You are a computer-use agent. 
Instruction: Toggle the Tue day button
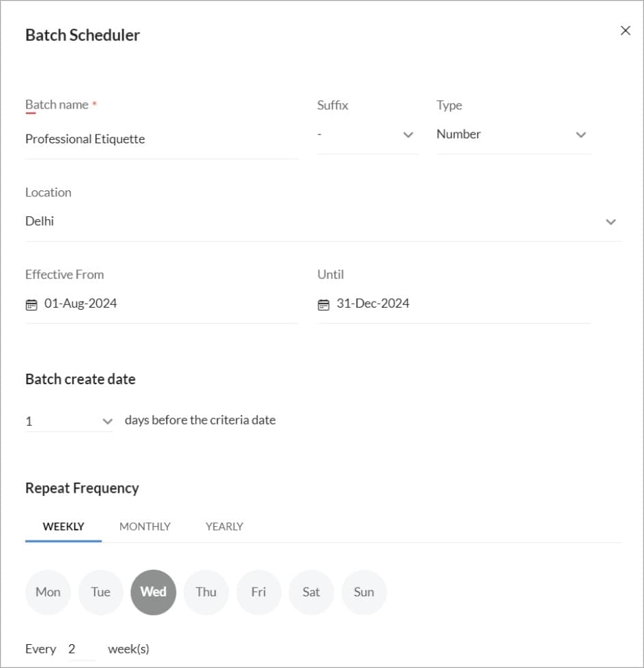[x=100, y=592]
